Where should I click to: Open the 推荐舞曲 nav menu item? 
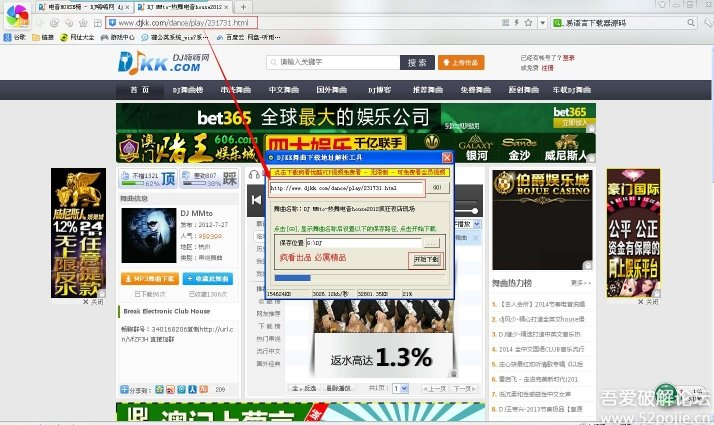point(428,90)
